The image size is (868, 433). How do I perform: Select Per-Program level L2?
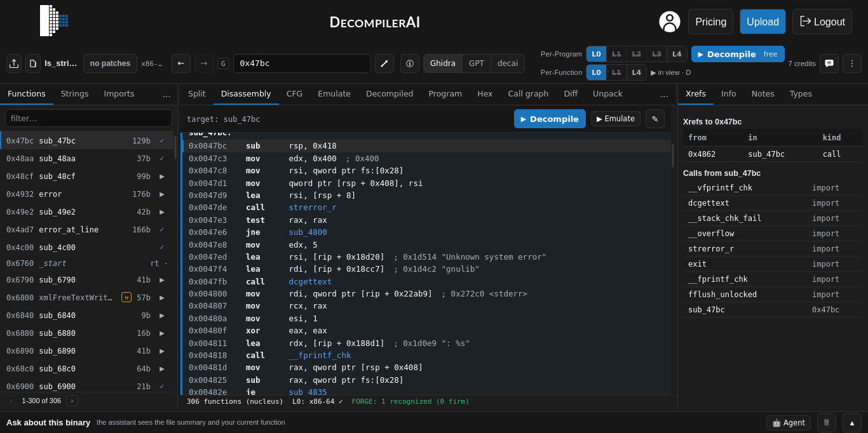coord(637,55)
